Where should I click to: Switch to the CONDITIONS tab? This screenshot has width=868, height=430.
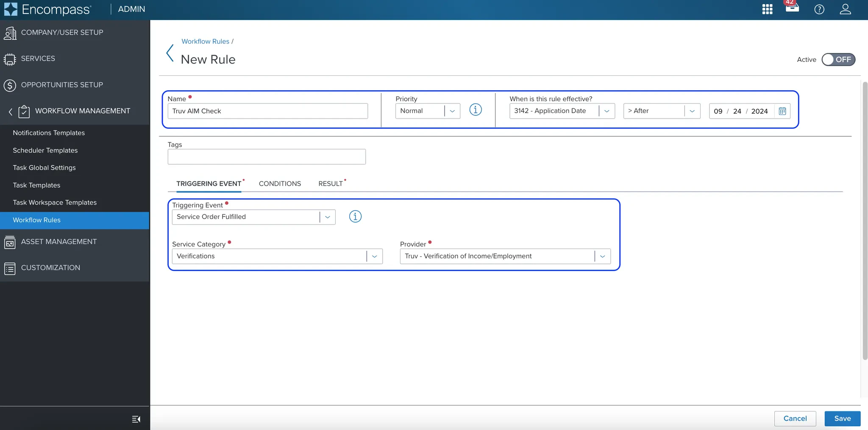(x=280, y=183)
